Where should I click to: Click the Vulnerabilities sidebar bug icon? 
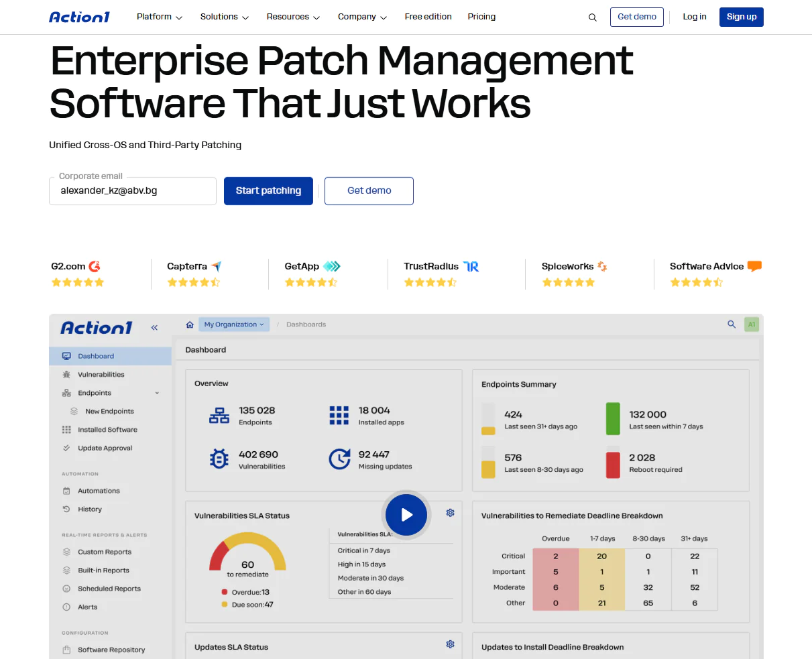[66, 375]
